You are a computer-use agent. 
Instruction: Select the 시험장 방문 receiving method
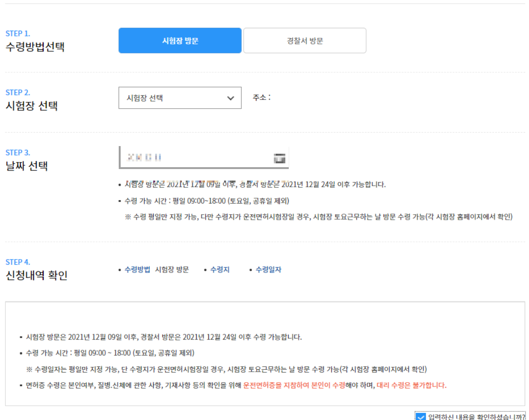(x=180, y=41)
